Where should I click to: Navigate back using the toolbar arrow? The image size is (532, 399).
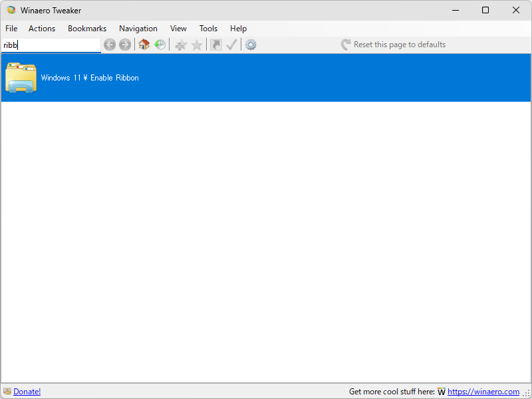tap(110, 45)
